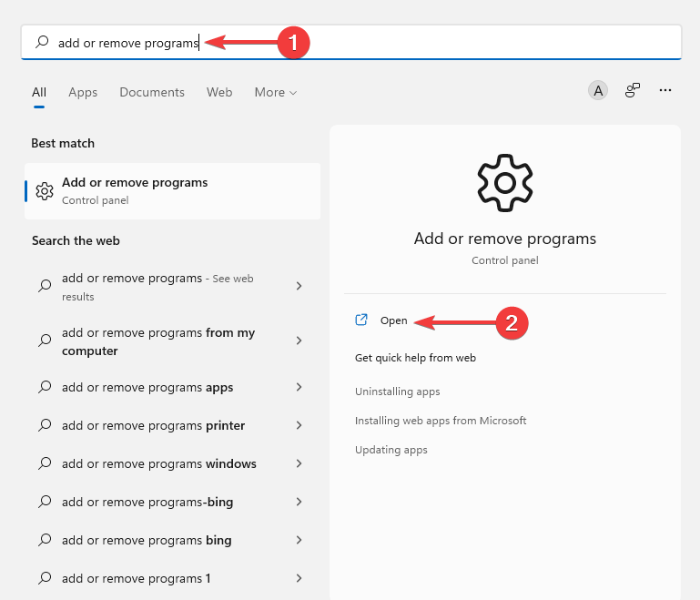Click magnifier icon next to 'programs printer' suggestion
Viewport: 700px width, 600px height.
pyautogui.click(x=45, y=426)
